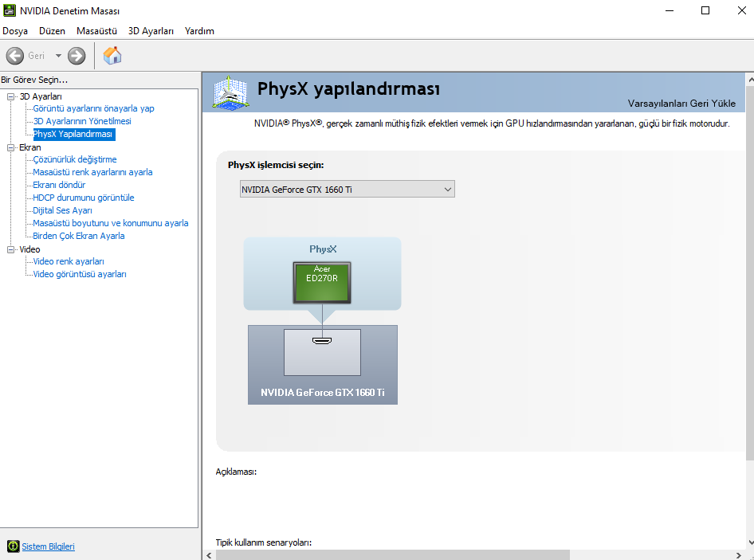
Task: Click the Tipik kullanım senaryoları label
Action: click(x=264, y=542)
